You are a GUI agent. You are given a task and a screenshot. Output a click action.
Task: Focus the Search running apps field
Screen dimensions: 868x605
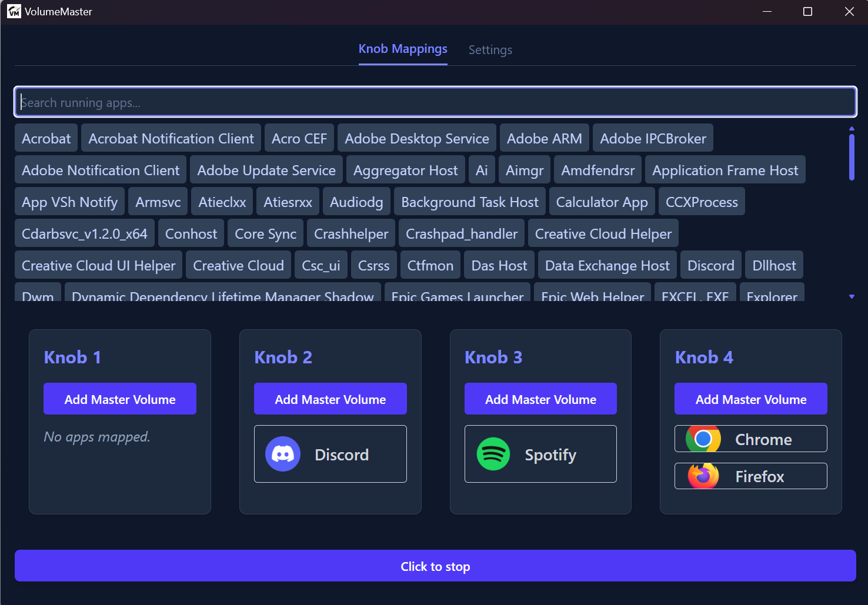point(435,102)
